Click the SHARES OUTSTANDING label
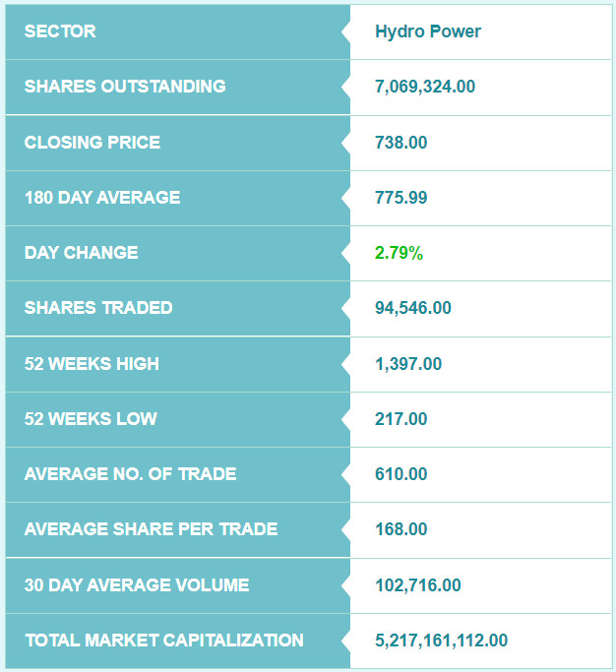Image resolution: width=616 pixels, height=672 pixels. (125, 87)
